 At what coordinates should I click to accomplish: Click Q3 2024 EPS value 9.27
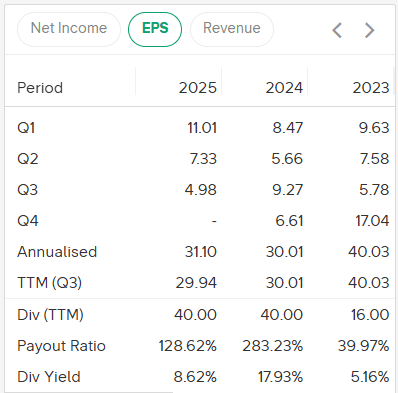pos(288,190)
